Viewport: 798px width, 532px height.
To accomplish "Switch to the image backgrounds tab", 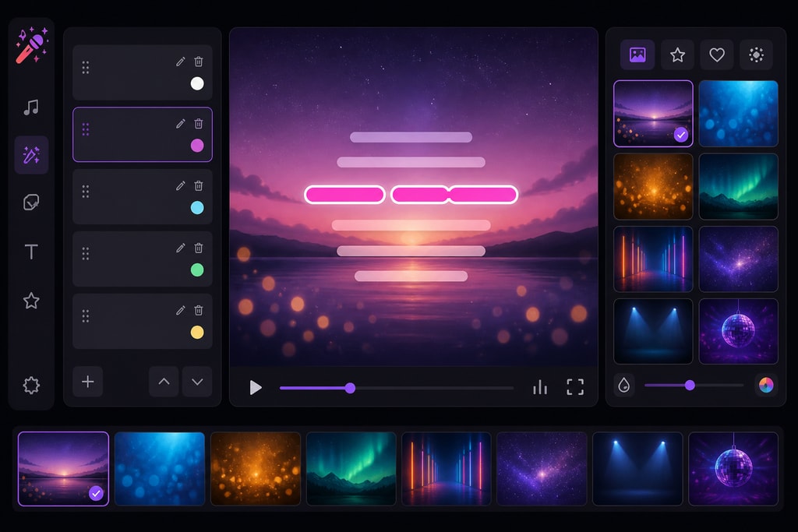I will pos(637,55).
